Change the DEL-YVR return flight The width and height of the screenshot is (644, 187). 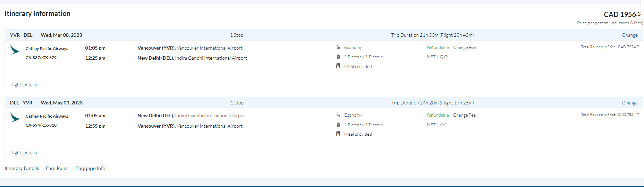pyautogui.click(x=629, y=103)
